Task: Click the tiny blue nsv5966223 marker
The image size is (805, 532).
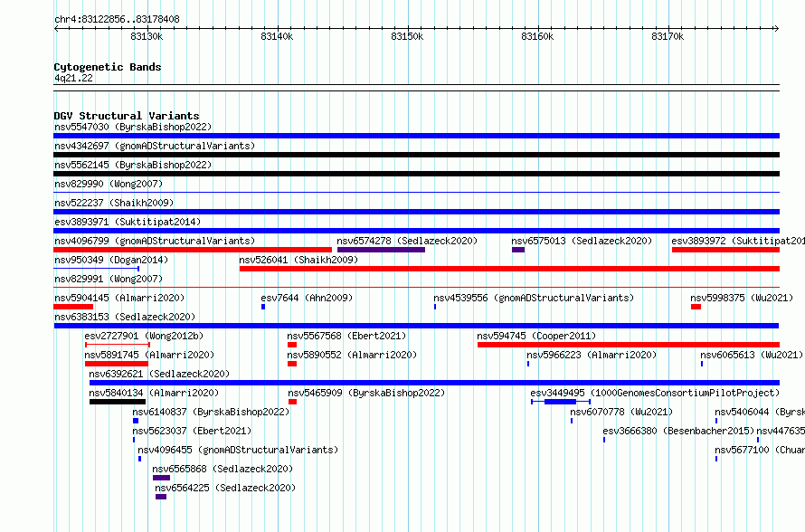Action: click(x=527, y=364)
